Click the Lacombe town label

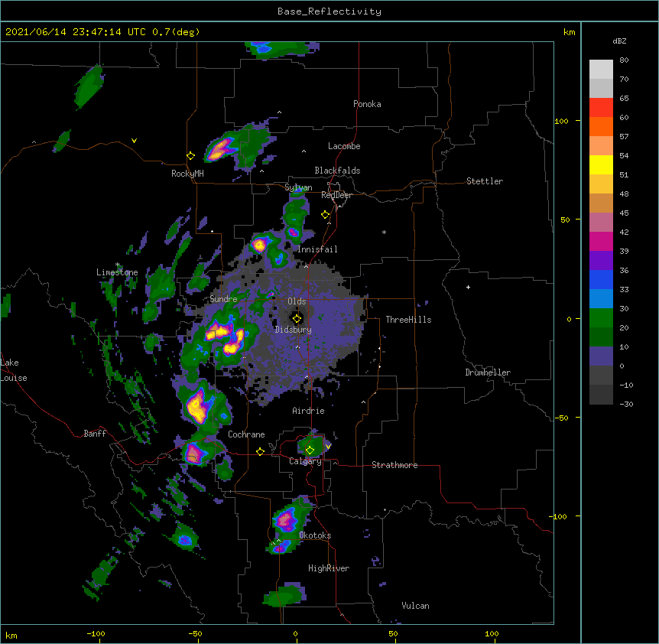click(x=344, y=146)
